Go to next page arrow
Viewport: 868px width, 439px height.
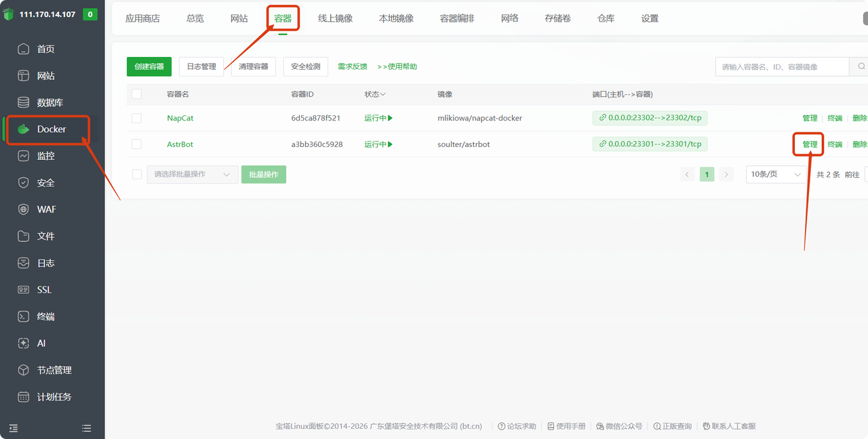click(726, 175)
